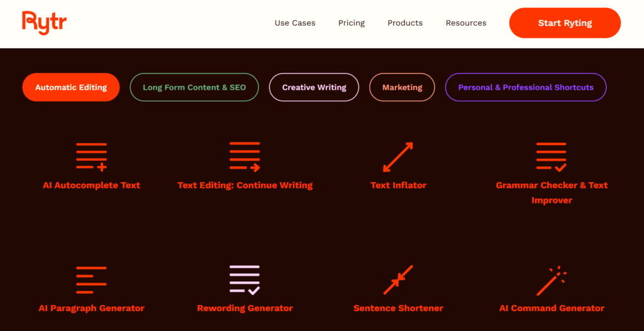Click the AI Paragraph Generator icon
The width and height of the screenshot is (644, 331).
91,279
